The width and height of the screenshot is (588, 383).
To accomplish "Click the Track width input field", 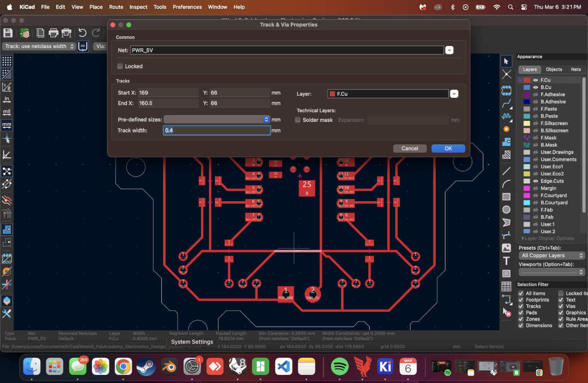I will pos(216,130).
